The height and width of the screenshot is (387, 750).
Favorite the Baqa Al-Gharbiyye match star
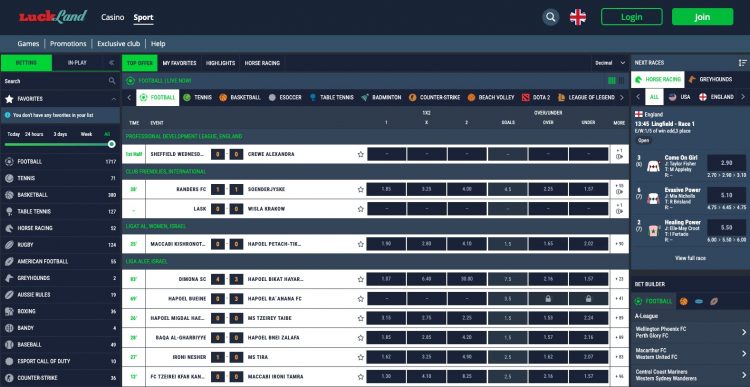tap(361, 338)
